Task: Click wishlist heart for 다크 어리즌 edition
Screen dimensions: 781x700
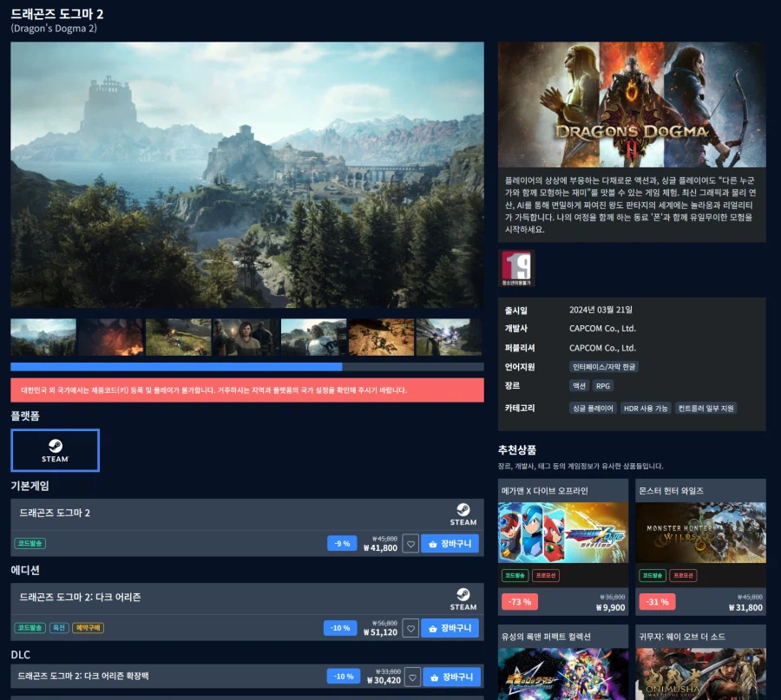Action: click(x=410, y=629)
